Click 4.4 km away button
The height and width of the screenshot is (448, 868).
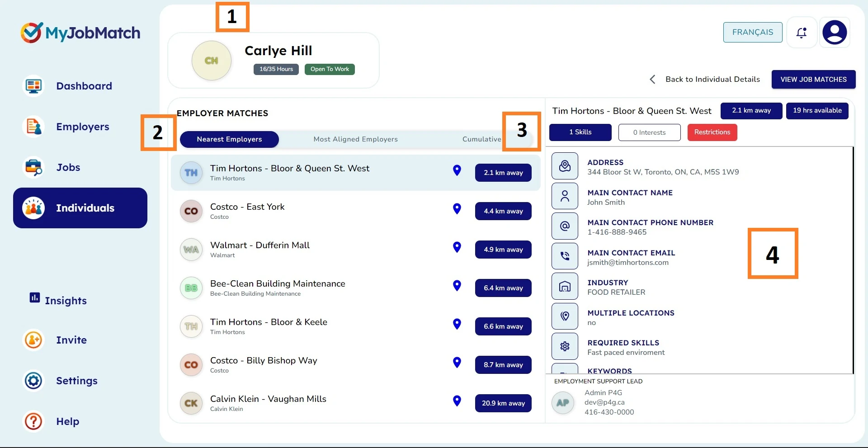(x=503, y=211)
